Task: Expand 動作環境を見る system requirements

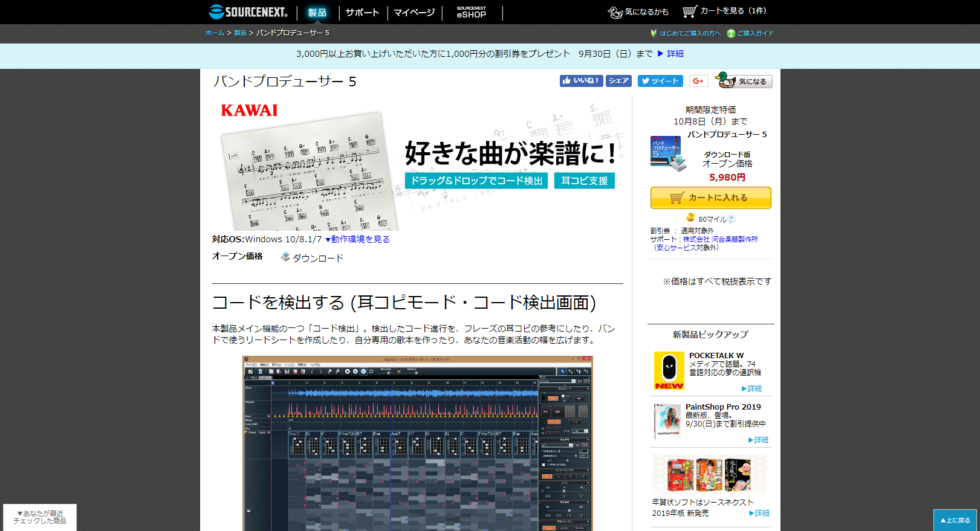Action: pos(357,239)
